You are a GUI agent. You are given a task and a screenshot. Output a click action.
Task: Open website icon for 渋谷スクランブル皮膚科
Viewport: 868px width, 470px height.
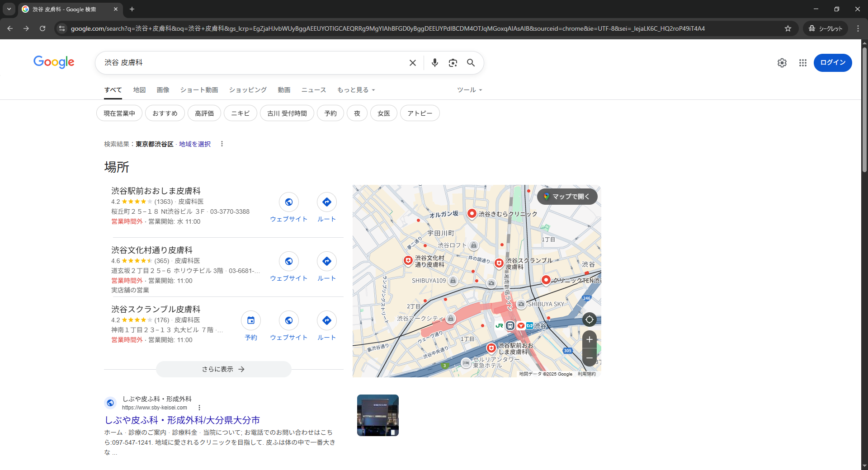click(x=289, y=320)
